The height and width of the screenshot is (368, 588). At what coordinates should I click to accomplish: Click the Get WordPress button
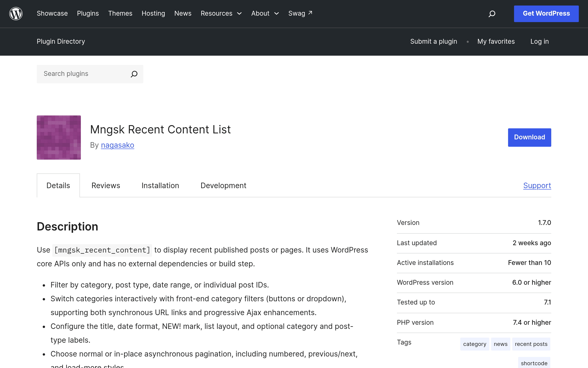coord(546,14)
